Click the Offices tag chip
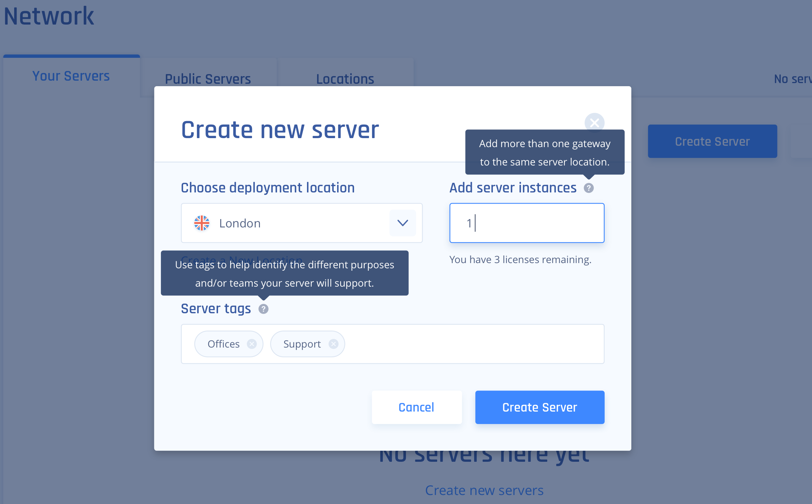Image resolution: width=812 pixels, height=504 pixels. [224, 344]
